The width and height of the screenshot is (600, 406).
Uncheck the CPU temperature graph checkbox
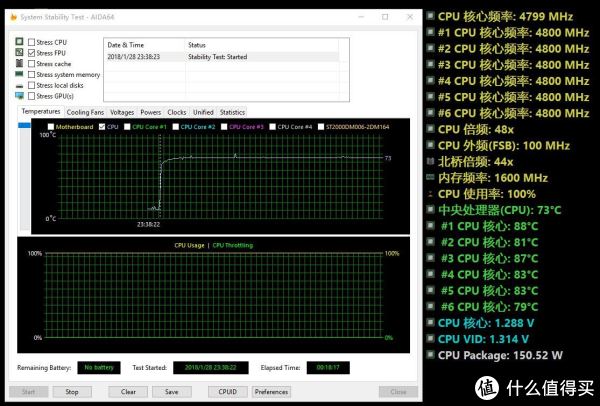102,127
